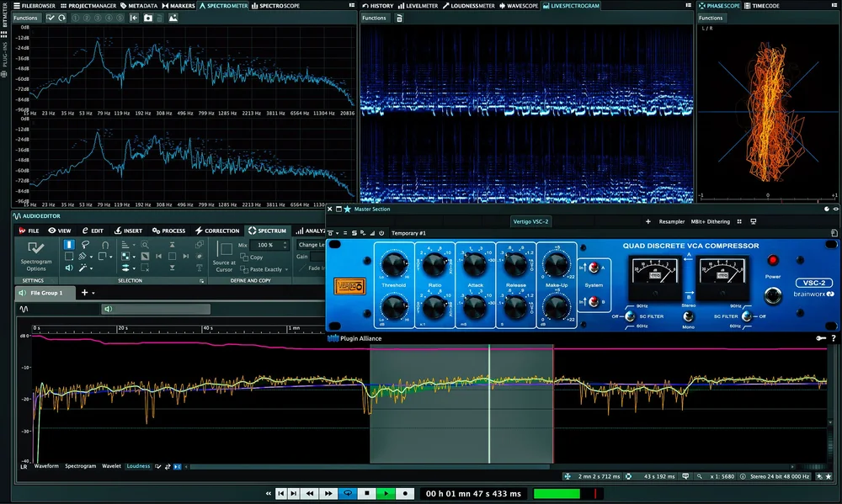Select the brush selection tool
842x504 pixels.
(83, 257)
